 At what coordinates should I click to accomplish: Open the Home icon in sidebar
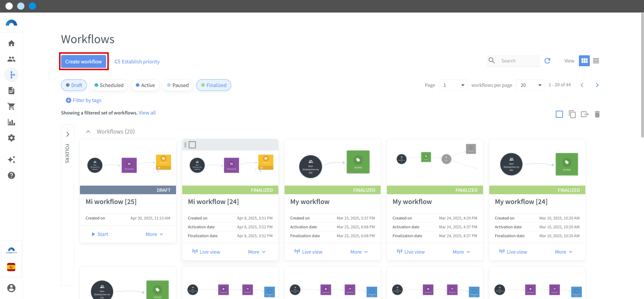coord(11,43)
